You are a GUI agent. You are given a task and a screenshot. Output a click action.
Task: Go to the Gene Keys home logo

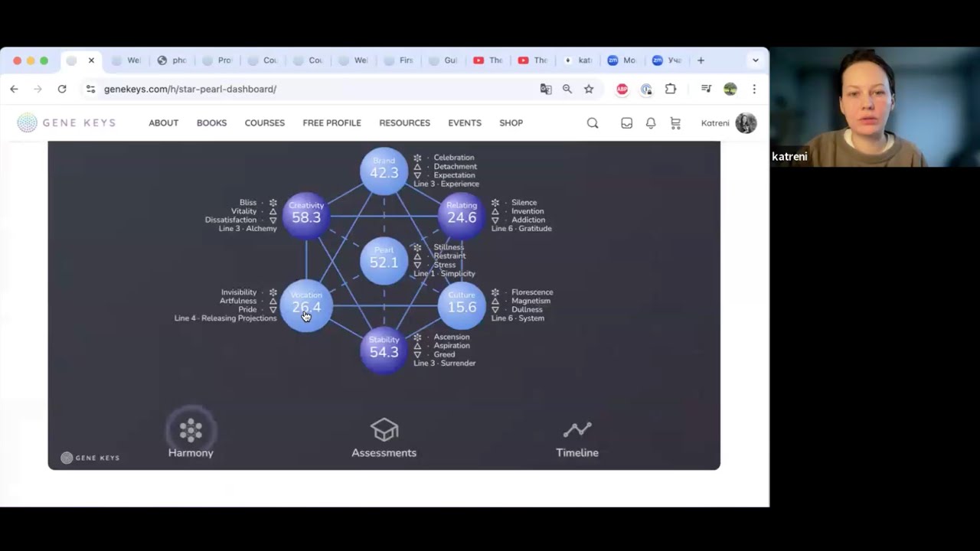(67, 122)
